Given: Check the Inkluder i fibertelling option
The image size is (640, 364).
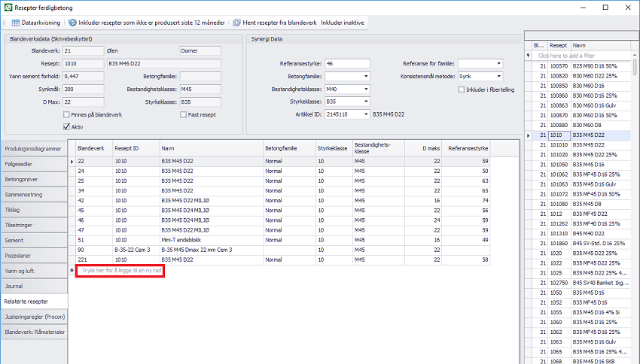Looking at the screenshot, I should [x=461, y=89].
